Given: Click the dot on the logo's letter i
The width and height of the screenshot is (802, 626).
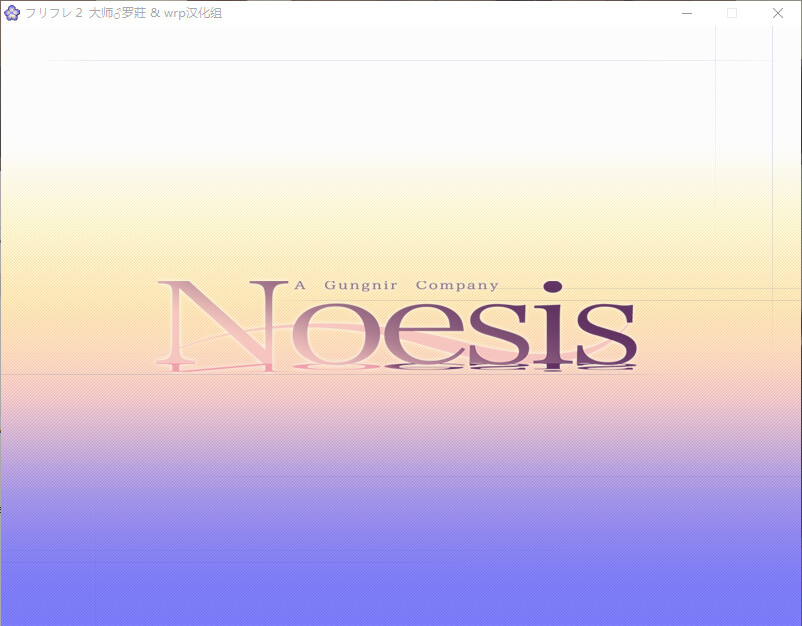Looking at the screenshot, I should (x=553, y=289).
